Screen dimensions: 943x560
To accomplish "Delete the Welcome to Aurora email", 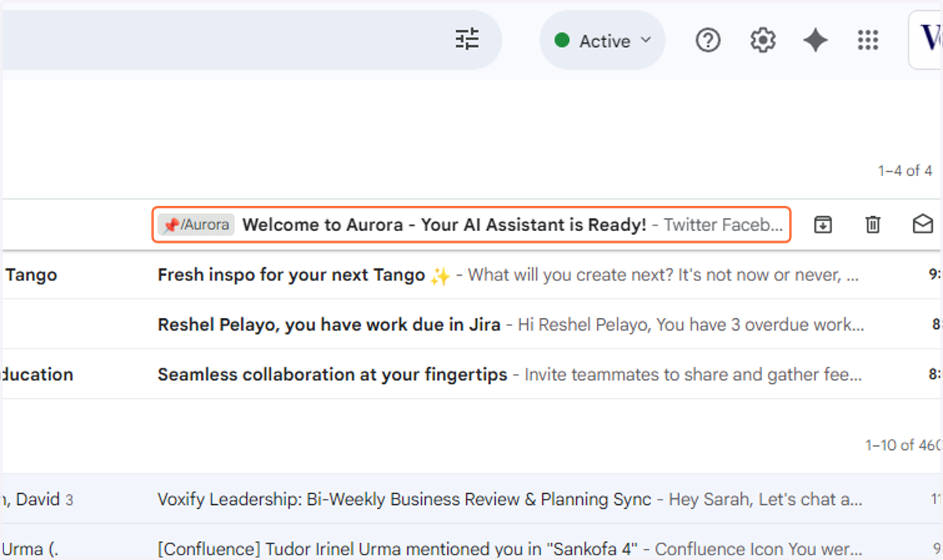I will click(873, 225).
